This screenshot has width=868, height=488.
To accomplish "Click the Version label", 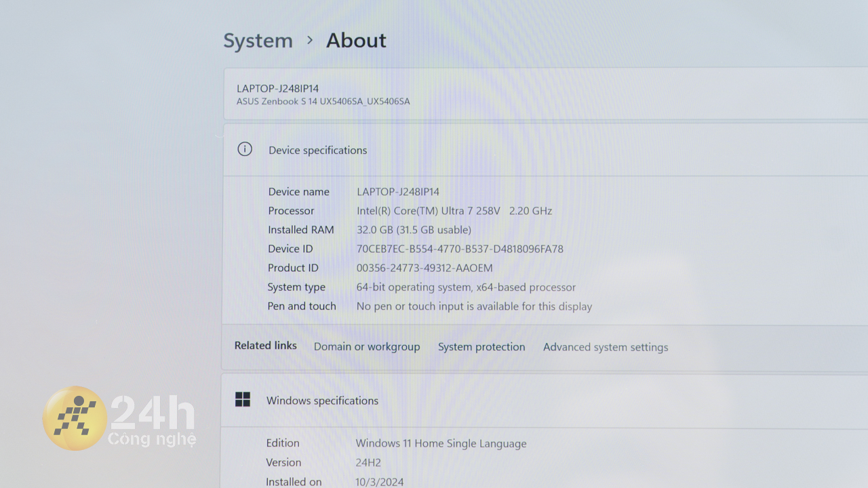I will [x=283, y=463].
